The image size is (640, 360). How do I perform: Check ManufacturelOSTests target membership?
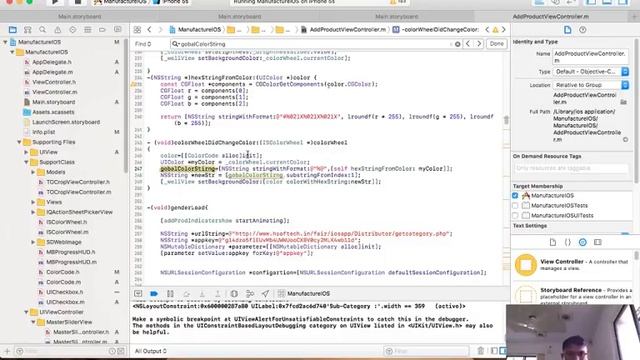(x=515, y=205)
